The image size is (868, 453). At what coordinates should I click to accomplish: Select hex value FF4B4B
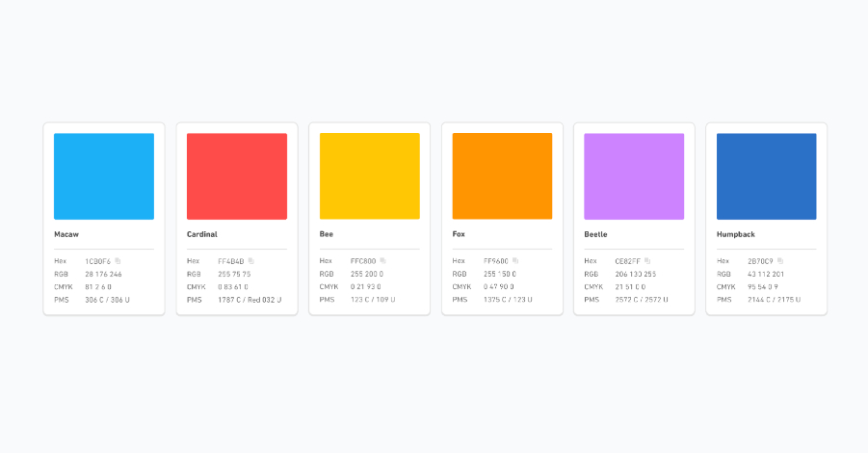pyautogui.click(x=231, y=261)
